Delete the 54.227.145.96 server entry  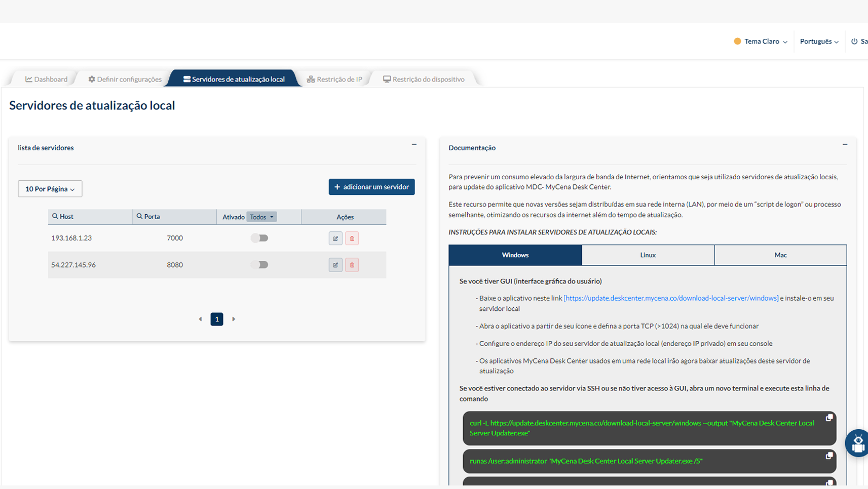pyautogui.click(x=352, y=265)
